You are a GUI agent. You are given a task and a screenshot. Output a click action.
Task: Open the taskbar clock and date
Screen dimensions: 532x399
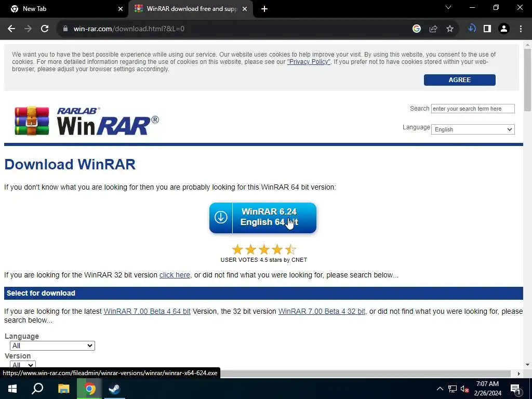click(487, 389)
